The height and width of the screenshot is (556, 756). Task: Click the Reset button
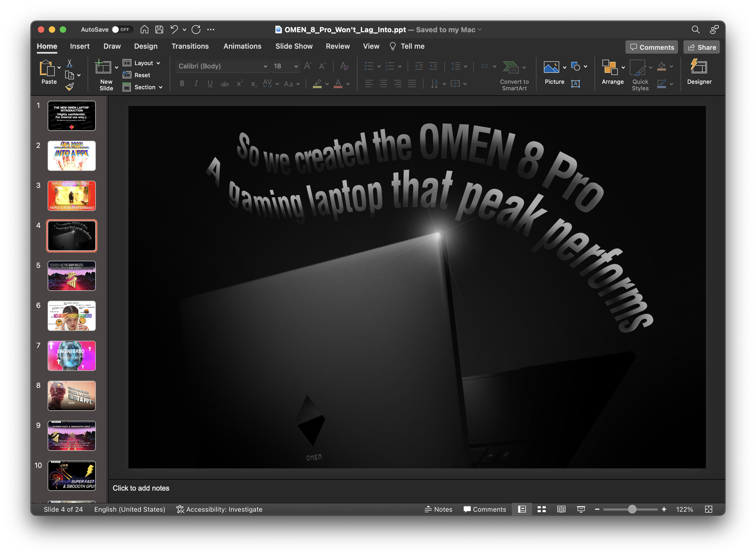click(137, 75)
